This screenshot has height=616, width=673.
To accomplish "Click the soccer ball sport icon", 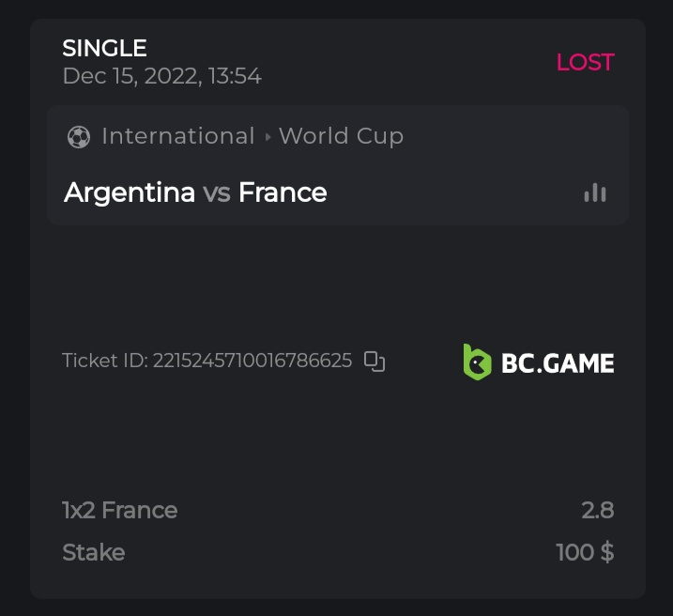I will tap(79, 137).
